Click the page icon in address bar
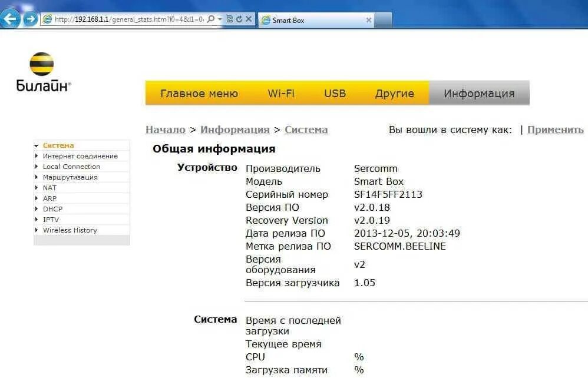Screen dimensions: 588x378 [47, 19]
